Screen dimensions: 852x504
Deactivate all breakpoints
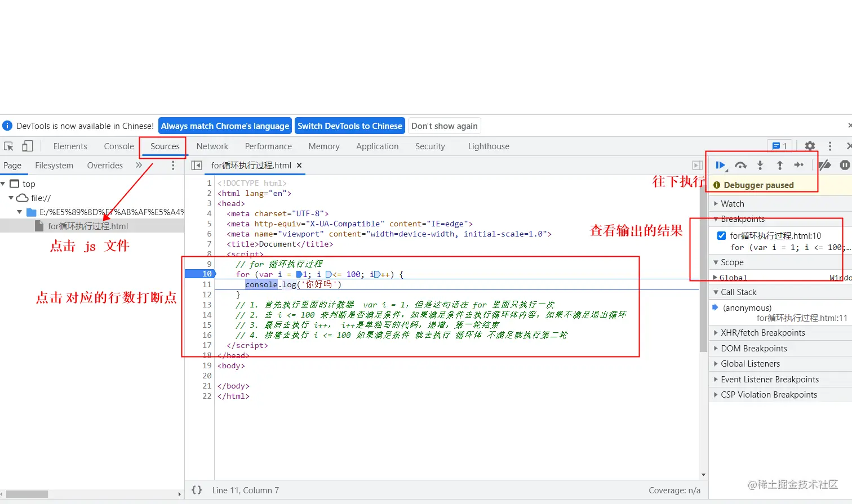(825, 165)
